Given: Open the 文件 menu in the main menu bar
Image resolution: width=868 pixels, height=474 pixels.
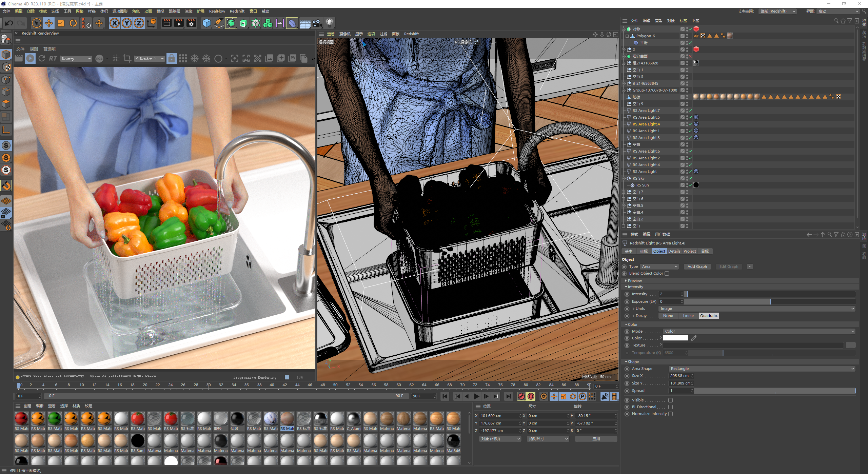Looking at the screenshot, I should click(x=6, y=11).
